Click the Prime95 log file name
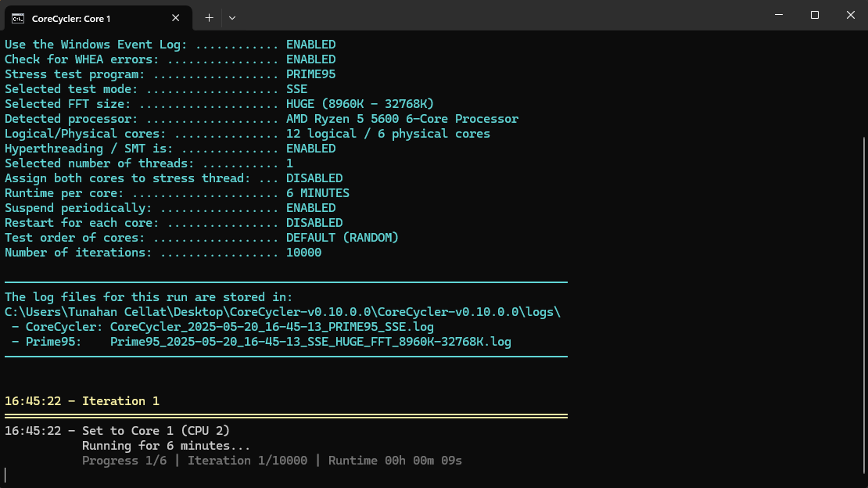This screenshot has height=488, width=868. click(310, 342)
